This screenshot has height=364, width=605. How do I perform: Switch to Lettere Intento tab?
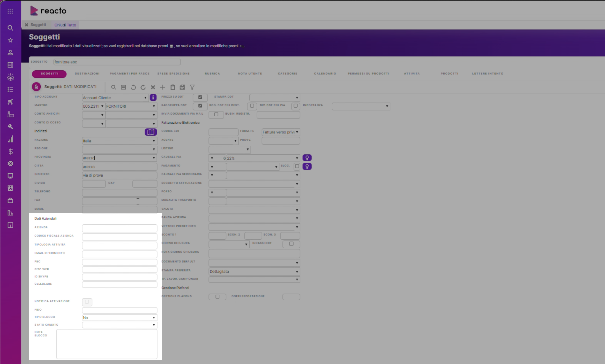click(x=488, y=74)
